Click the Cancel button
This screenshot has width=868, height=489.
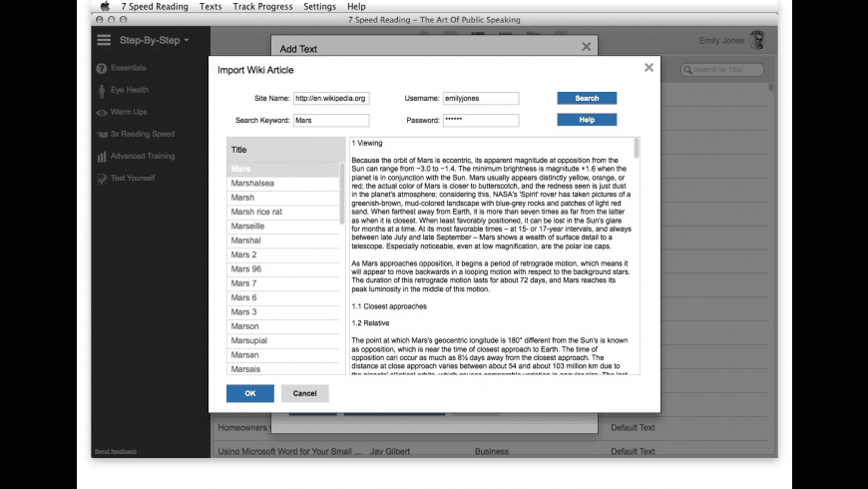(x=305, y=393)
